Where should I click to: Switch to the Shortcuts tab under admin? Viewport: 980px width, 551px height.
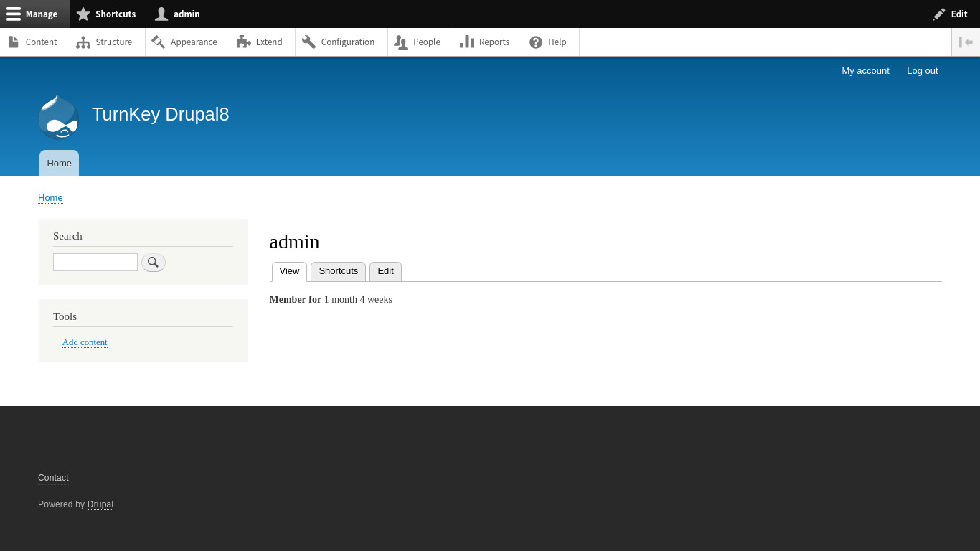338,271
